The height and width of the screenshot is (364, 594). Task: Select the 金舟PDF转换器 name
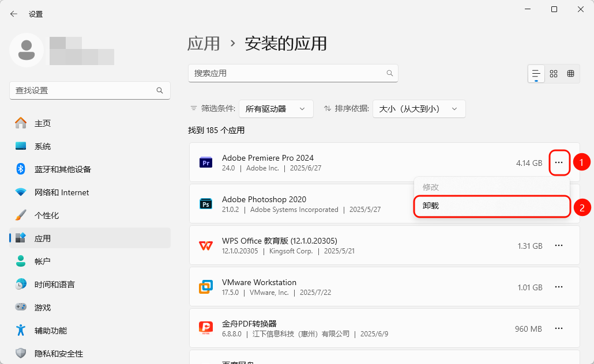pos(249,324)
